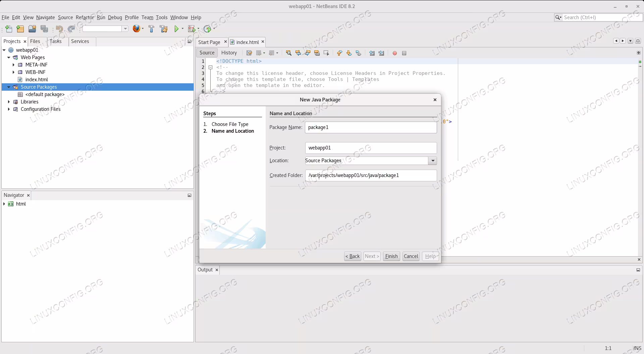Screen dimensions: 644x354
Task: Open the Tools menu
Action: pos(161,17)
